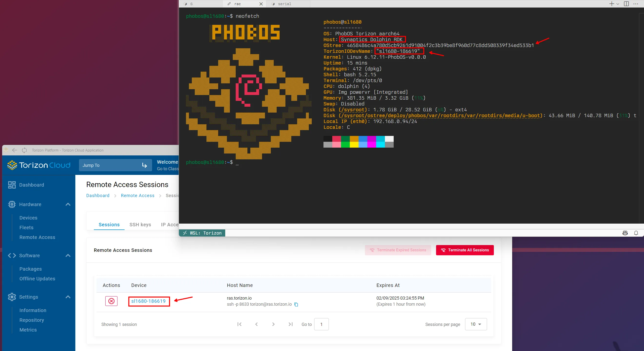Open Remote Access in the sidebar
This screenshot has width=644, height=351.
37,237
